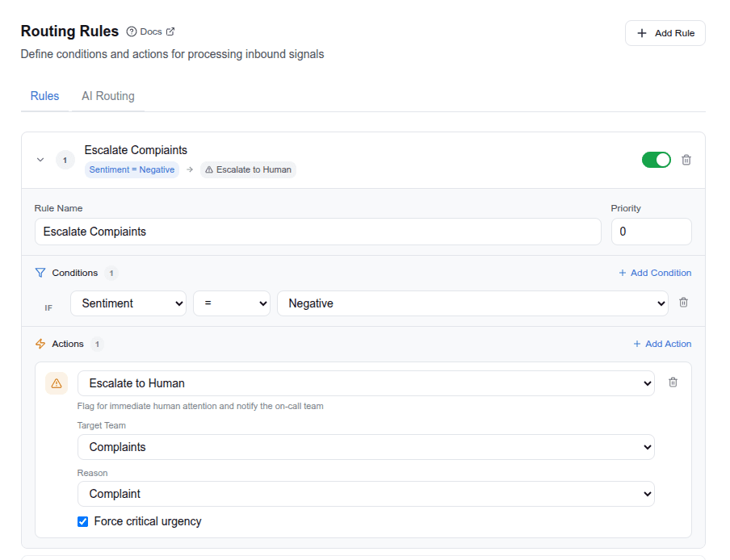Remove the Escalate to Human action via trash icon
This screenshot has height=560, width=730.
(x=673, y=382)
